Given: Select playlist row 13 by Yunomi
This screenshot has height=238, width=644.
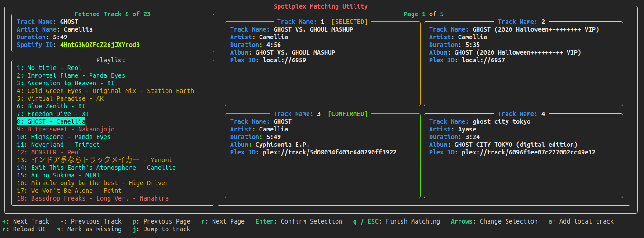Looking at the screenshot, I should click(95, 160).
